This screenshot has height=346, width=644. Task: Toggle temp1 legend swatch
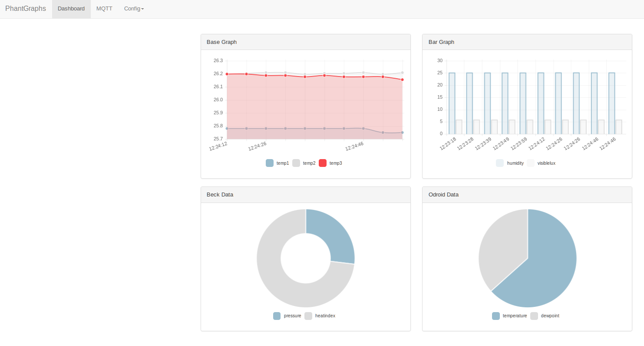point(270,163)
